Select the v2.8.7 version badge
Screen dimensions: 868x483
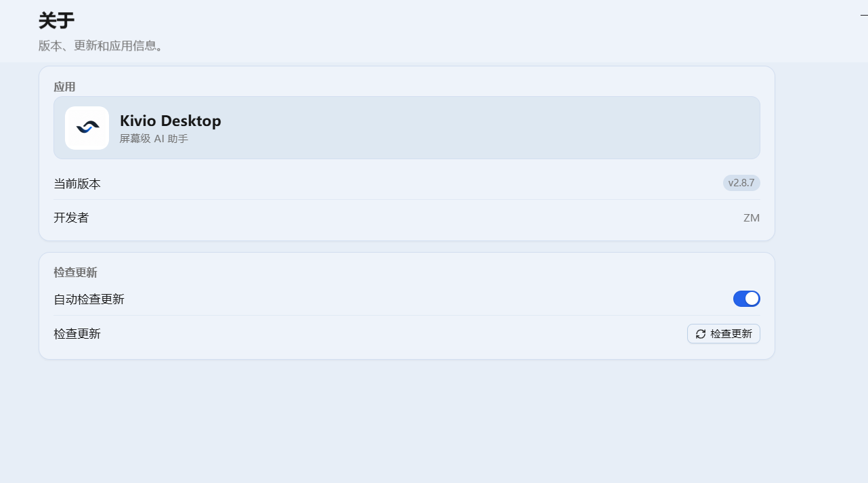(741, 183)
